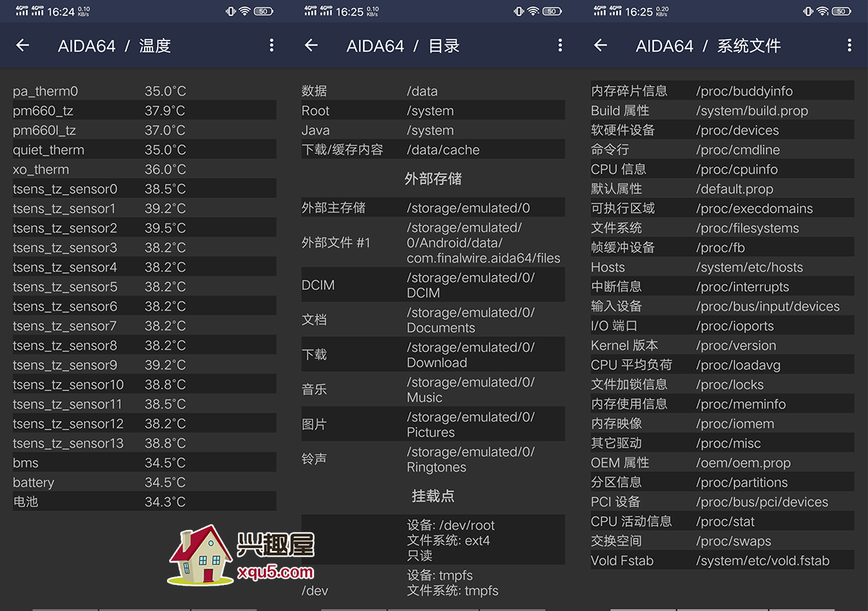Open OEM 属性 /oem/oem.prop
This screenshot has width=868, height=611.
(723, 462)
